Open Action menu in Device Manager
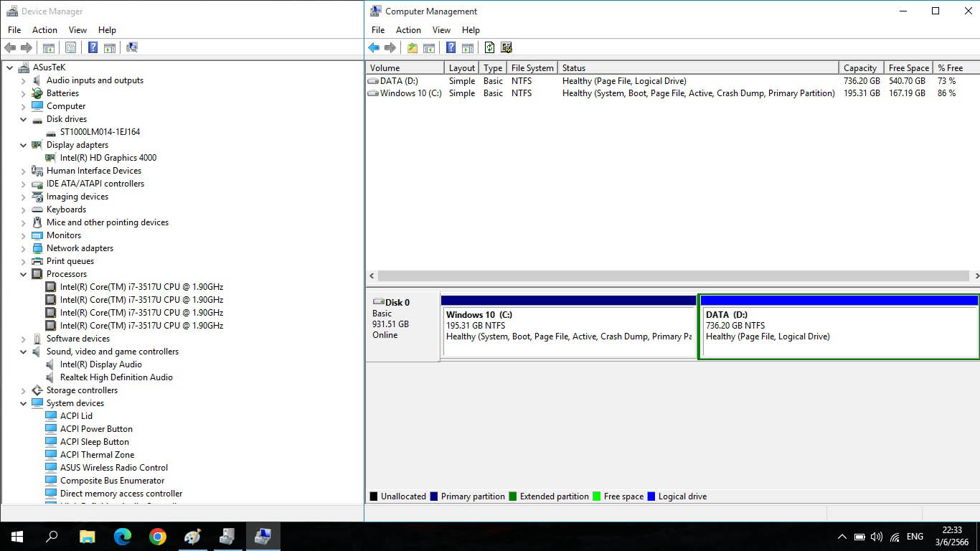980x551 pixels. [x=44, y=30]
